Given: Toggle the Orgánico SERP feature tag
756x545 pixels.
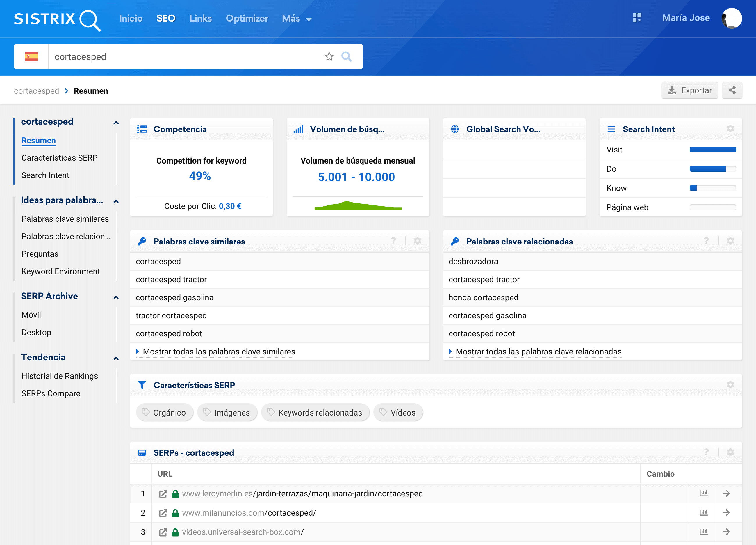Looking at the screenshot, I should (x=165, y=413).
